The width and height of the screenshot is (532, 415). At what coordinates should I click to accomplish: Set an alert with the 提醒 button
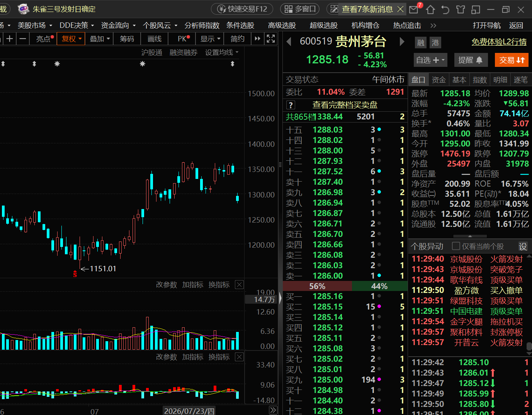tap(470, 60)
